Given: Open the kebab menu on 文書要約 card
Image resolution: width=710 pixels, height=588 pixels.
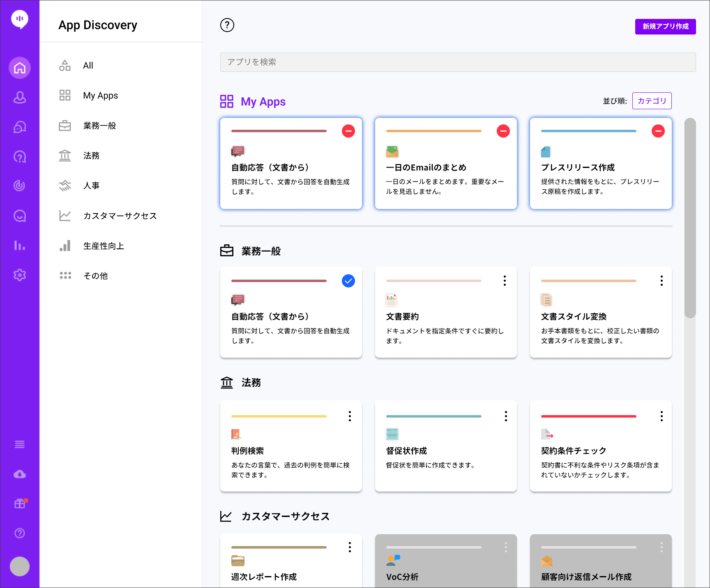Looking at the screenshot, I should (x=504, y=281).
